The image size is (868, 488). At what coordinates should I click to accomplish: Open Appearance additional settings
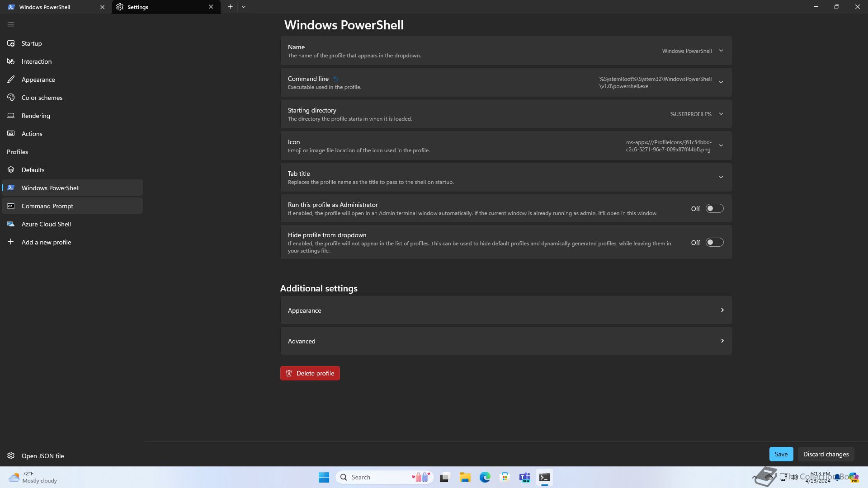point(506,310)
